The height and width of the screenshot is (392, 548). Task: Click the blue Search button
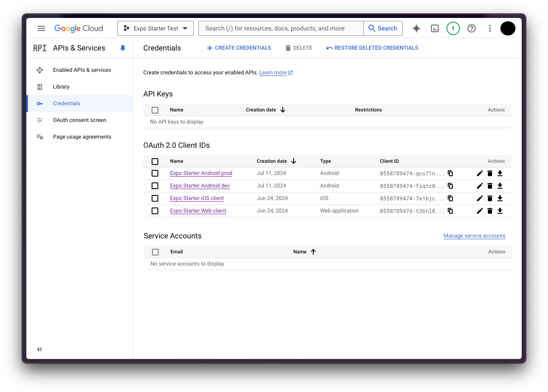383,28
